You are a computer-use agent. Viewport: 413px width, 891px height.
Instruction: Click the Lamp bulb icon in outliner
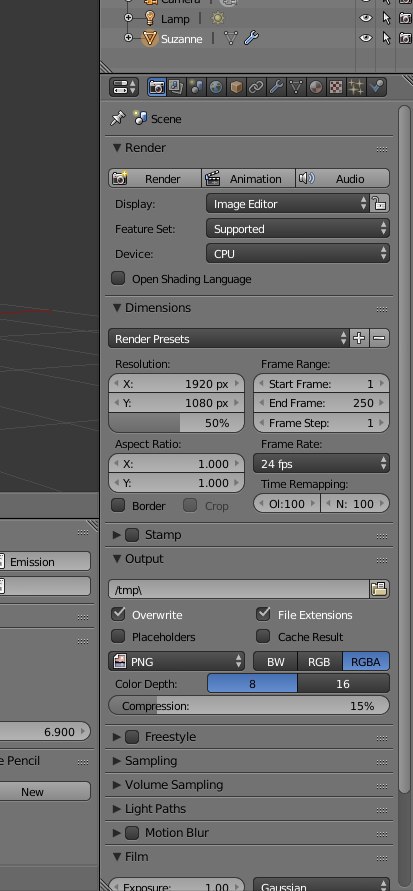(149, 18)
